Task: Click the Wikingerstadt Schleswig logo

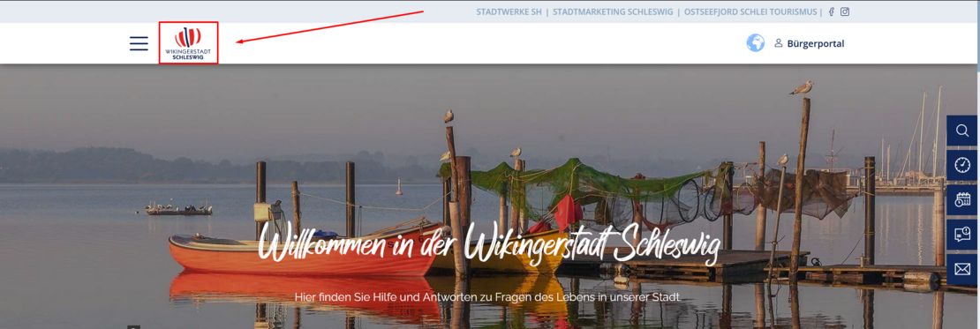Action: pyautogui.click(x=188, y=43)
